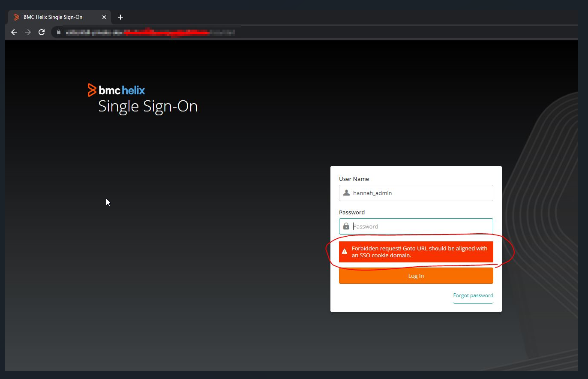Focus the Password input field

pyautogui.click(x=416, y=226)
